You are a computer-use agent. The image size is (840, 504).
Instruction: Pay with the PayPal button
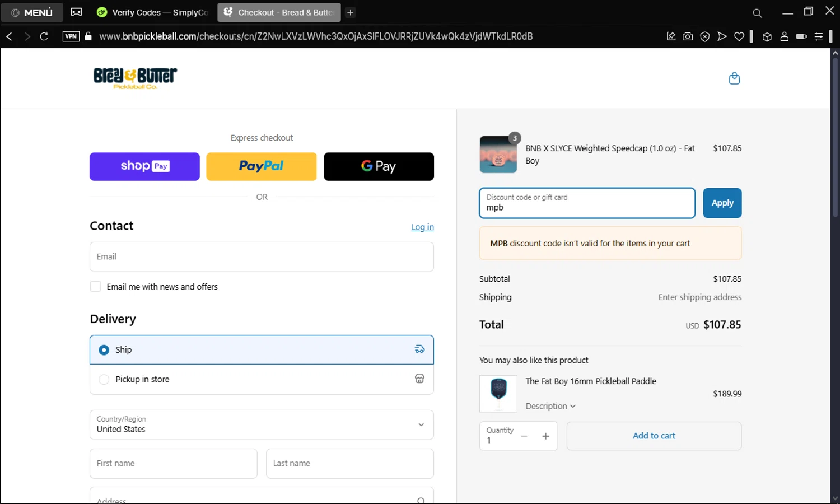point(262,166)
